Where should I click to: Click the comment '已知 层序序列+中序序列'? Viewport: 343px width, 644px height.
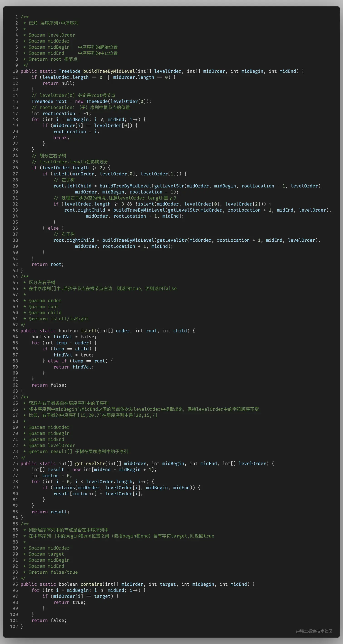coord(54,23)
